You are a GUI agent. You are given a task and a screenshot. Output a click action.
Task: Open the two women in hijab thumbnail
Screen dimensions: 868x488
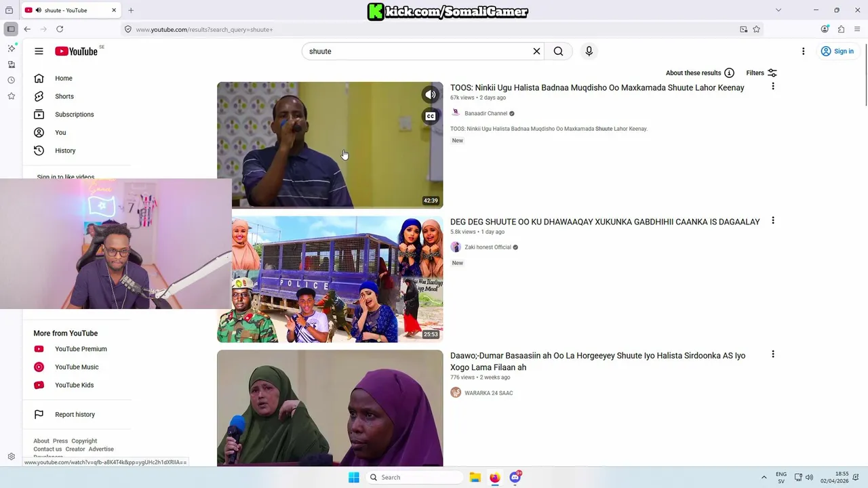pos(330,408)
